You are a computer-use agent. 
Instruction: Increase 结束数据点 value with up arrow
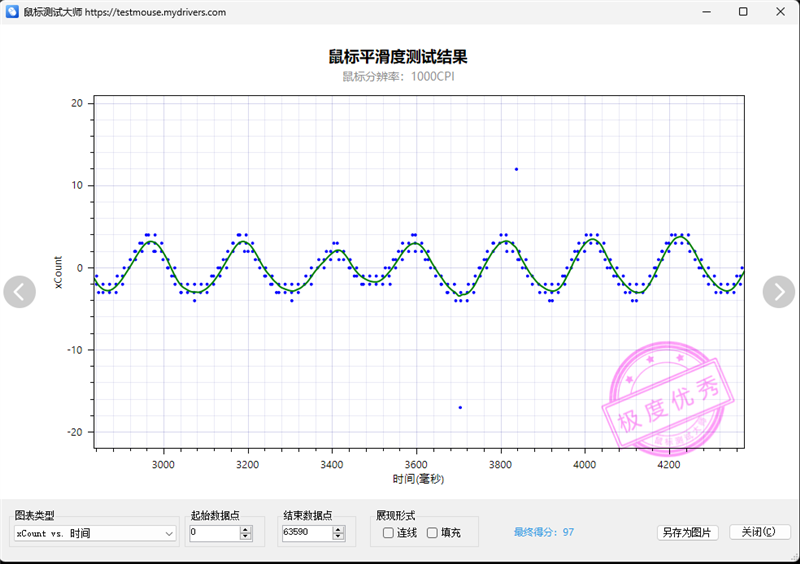(x=339, y=529)
